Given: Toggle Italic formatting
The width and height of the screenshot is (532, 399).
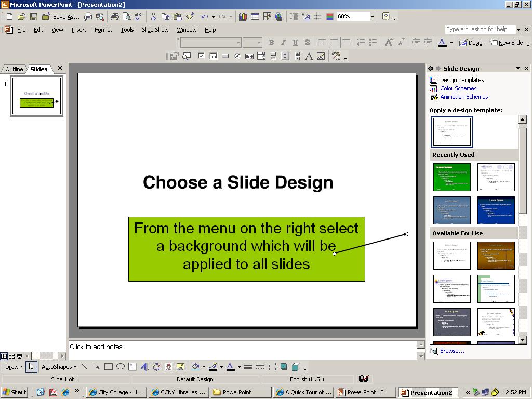Looking at the screenshot, I should (x=283, y=43).
